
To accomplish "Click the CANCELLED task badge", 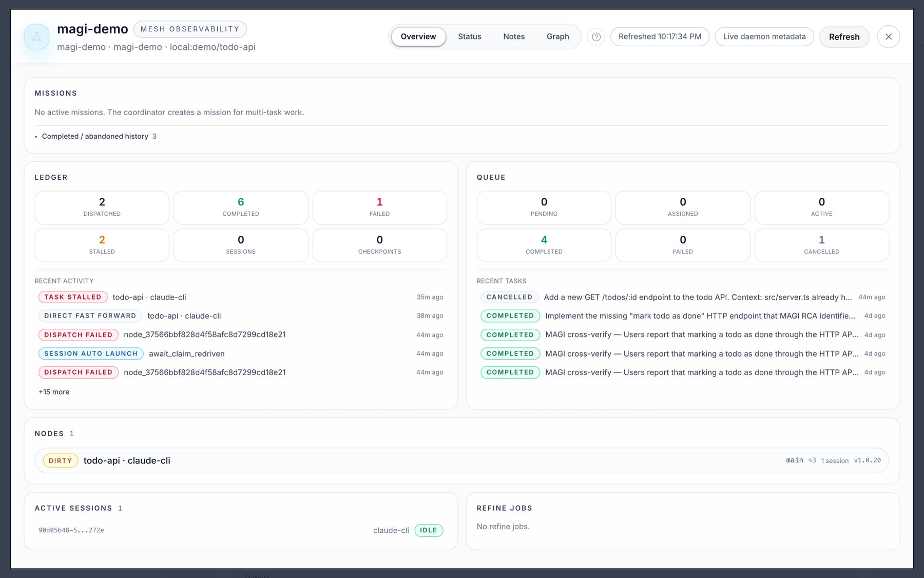I will 509,297.
